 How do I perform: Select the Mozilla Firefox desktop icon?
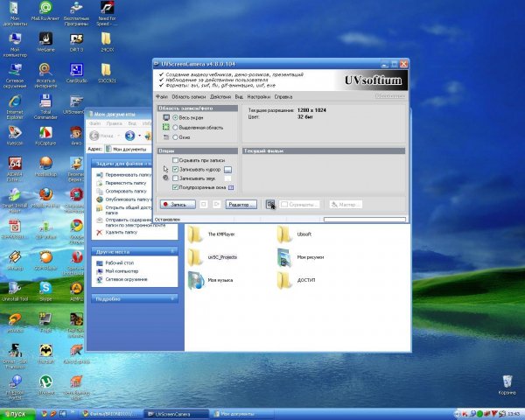coord(45,199)
